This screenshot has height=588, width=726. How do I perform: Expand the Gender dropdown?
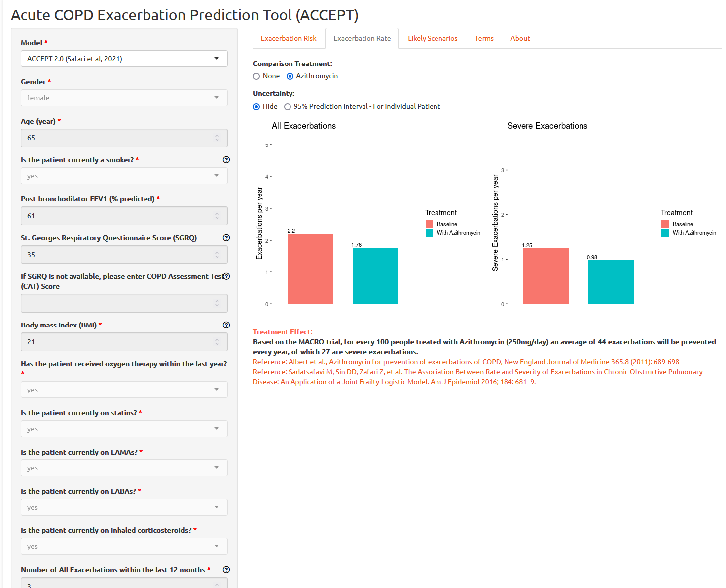point(124,98)
